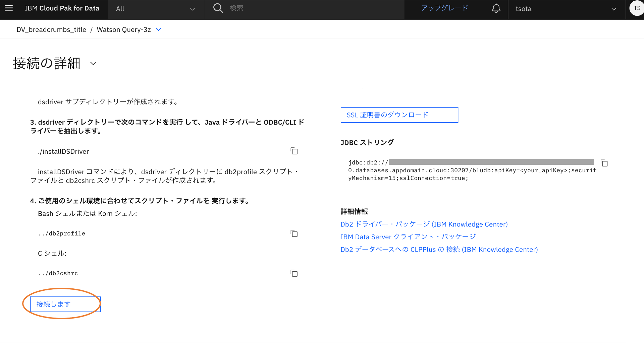Copy the ./installDSDriver command
644x343 pixels.
click(294, 151)
